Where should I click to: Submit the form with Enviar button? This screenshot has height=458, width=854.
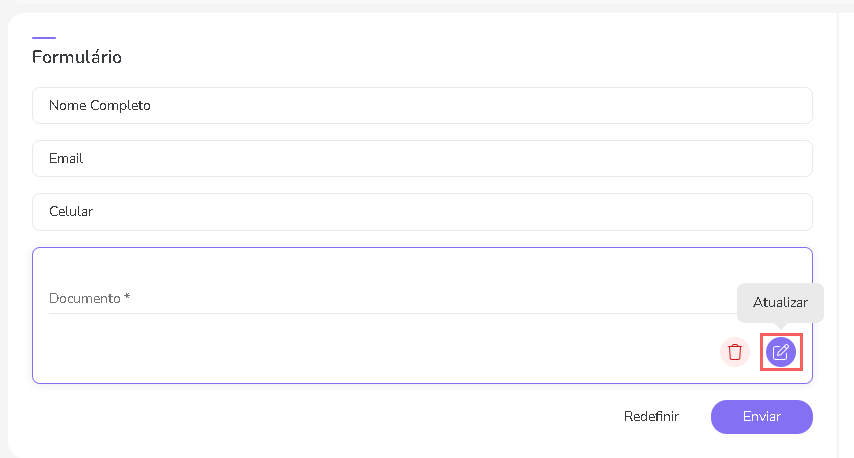pos(761,417)
